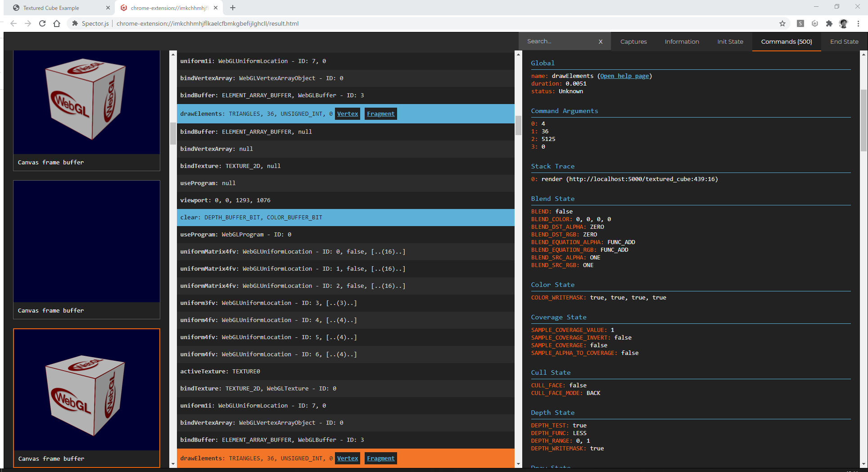868x472 pixels.
Task: Select the orange-outlined cube frame buffer thumbnail
Action: tap(86, 398)
